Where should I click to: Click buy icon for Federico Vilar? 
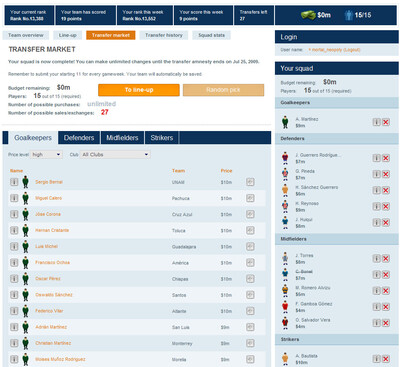coord(250,311)
